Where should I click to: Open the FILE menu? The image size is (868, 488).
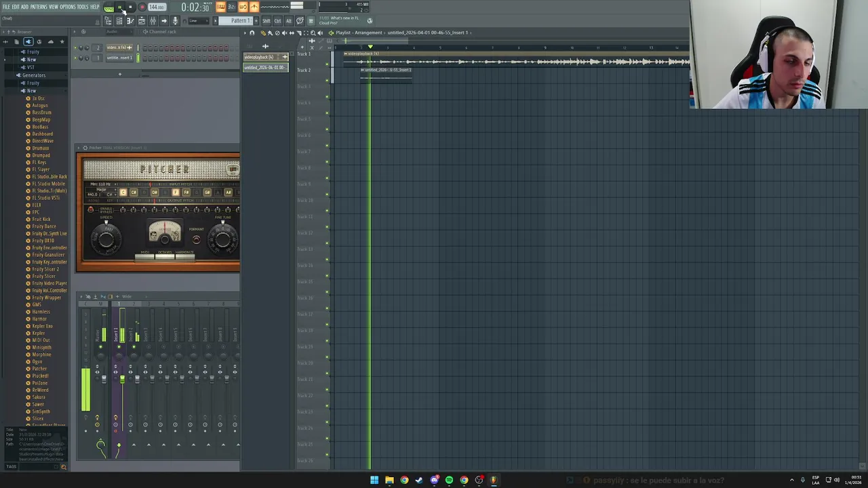(x=6, y=7)
